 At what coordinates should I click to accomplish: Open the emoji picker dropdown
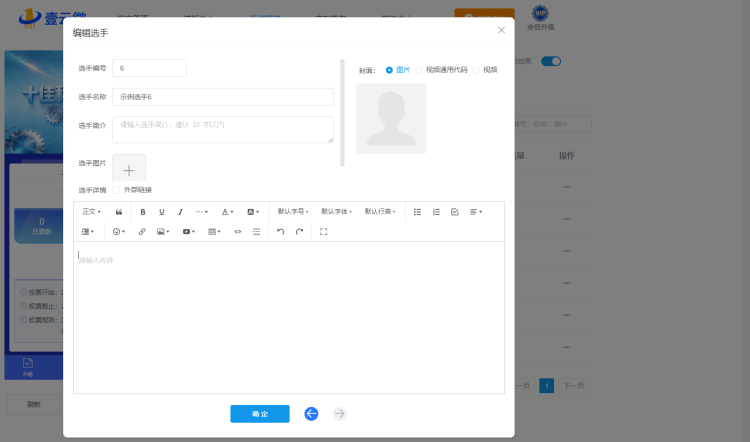pyautogui.click(x=119, y=232)
